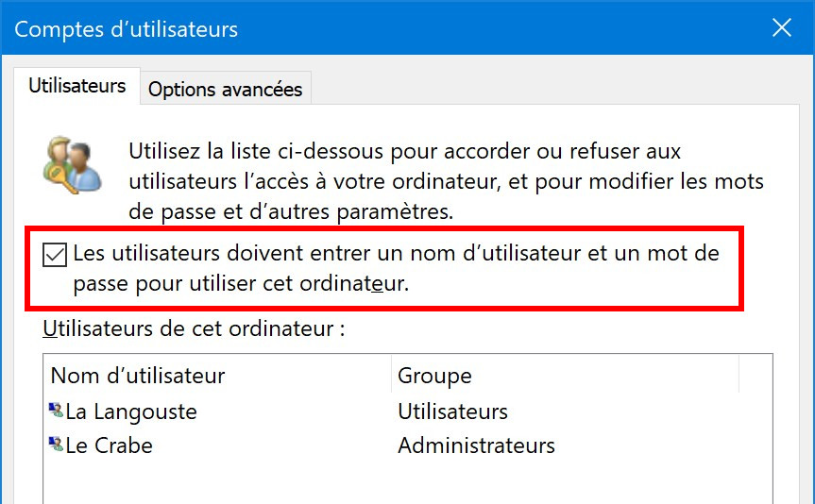Select the Utilisateurs tab
The image size is (815, 504).
[76, 86]
